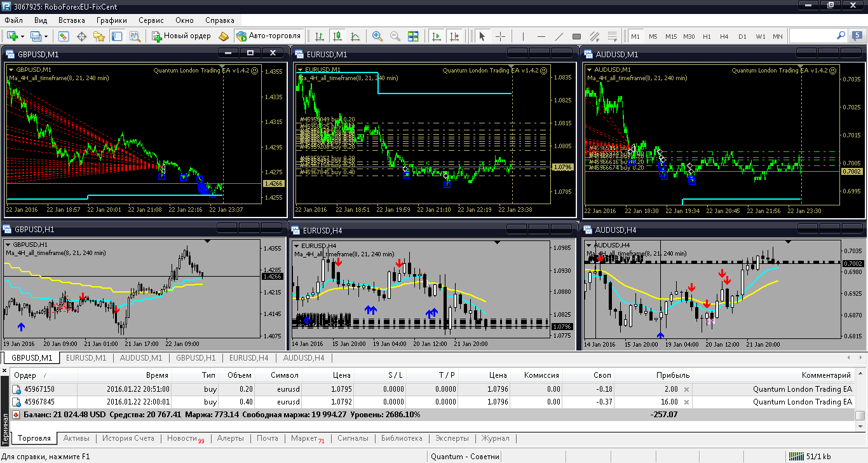Toggle the Авто-торговля auto trading button
The width and height of the screenshot is (868, 463).
pos(268,36)
